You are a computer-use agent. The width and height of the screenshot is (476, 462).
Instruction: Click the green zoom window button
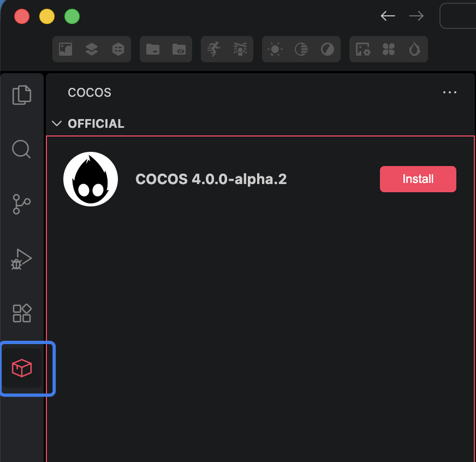tap(72, 16)
